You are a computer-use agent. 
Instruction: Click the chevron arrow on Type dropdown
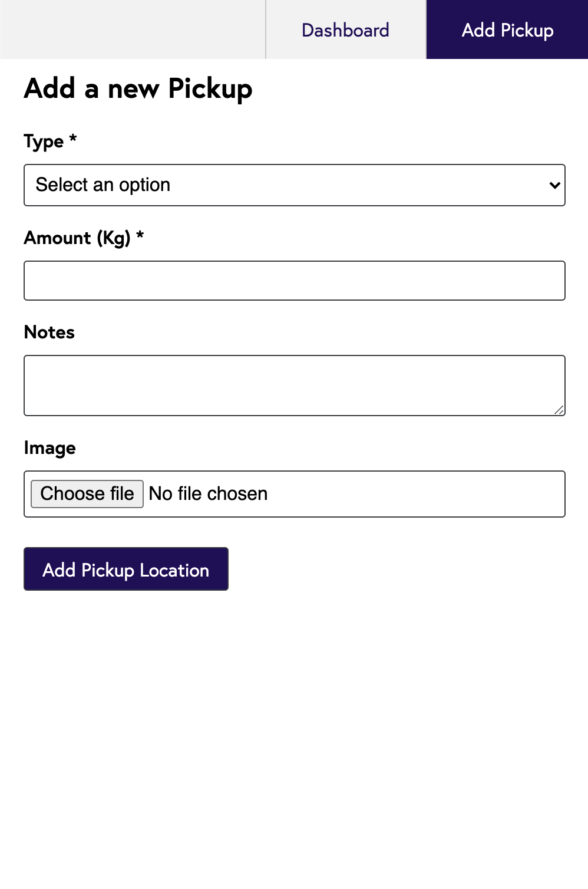[554, 185]
